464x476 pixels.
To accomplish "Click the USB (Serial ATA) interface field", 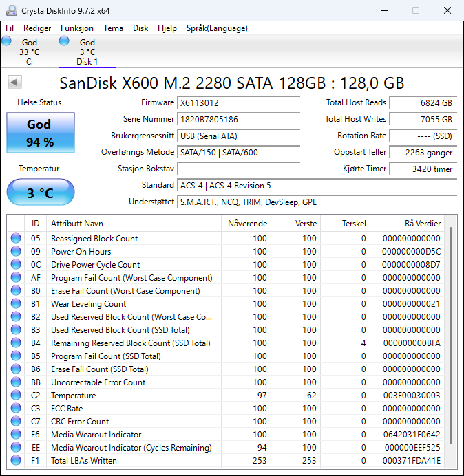I will (x=238, y=136).
